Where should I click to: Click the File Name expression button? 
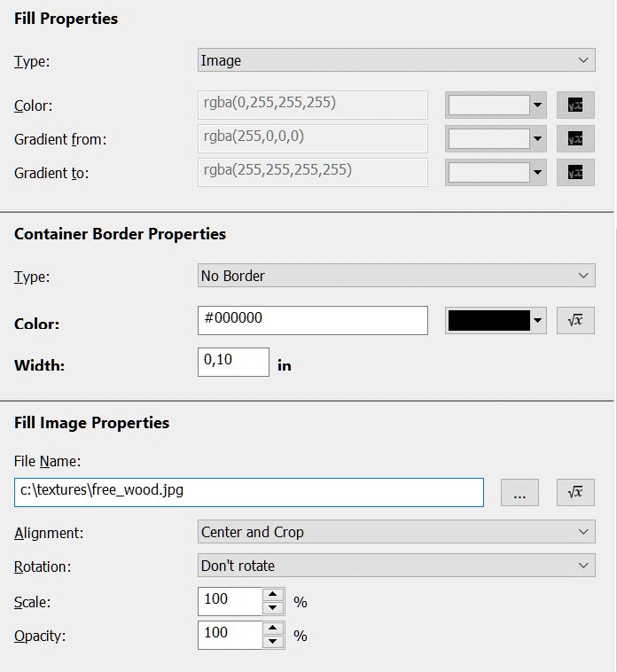pyautogui.click(x=575, y=492)
